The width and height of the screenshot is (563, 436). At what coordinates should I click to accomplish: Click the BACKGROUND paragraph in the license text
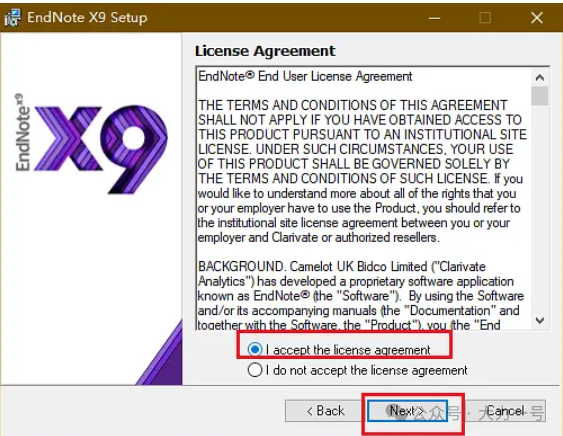[360, 296]
